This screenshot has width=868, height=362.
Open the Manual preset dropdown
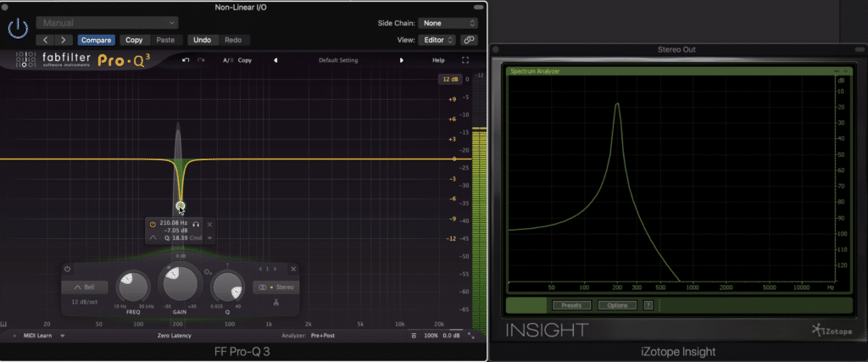(x=108, y=23)
